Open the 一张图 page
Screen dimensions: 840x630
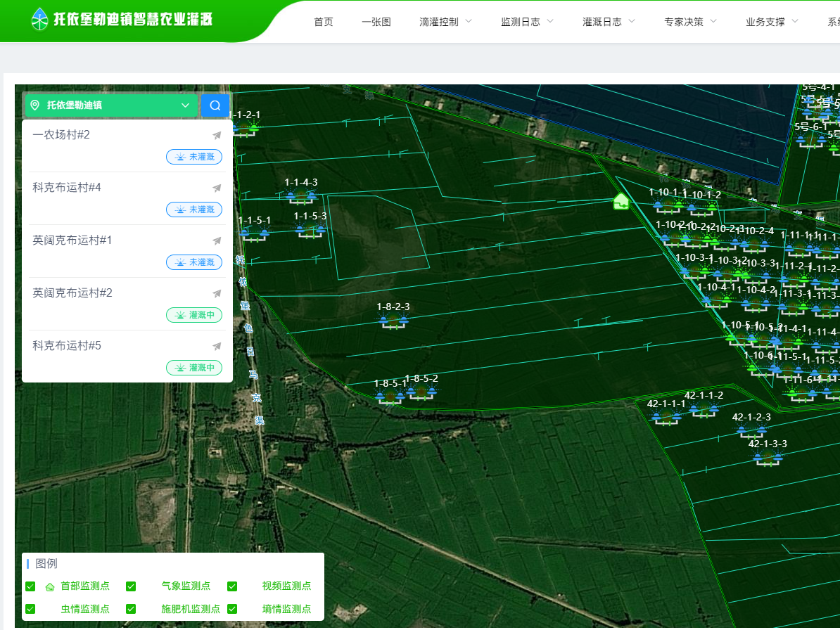pos(376,22)
